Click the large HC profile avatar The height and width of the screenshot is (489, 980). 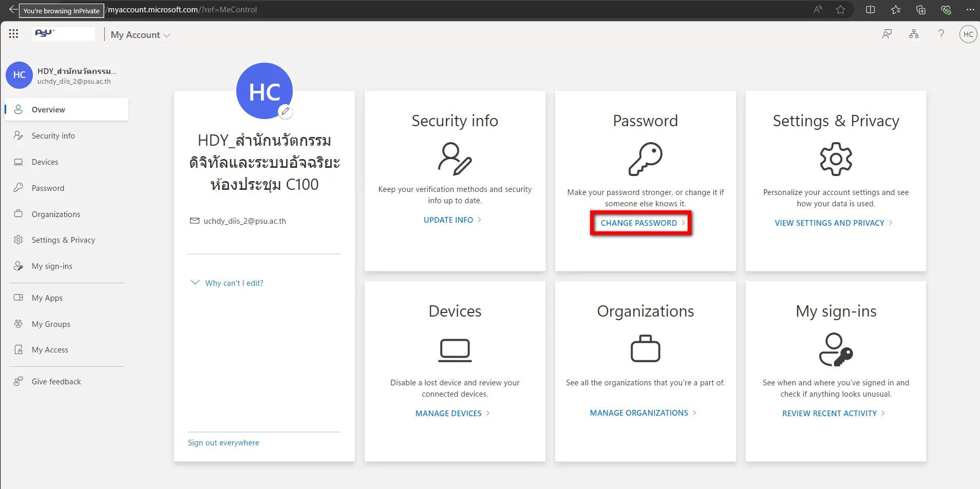coord(265,91)
